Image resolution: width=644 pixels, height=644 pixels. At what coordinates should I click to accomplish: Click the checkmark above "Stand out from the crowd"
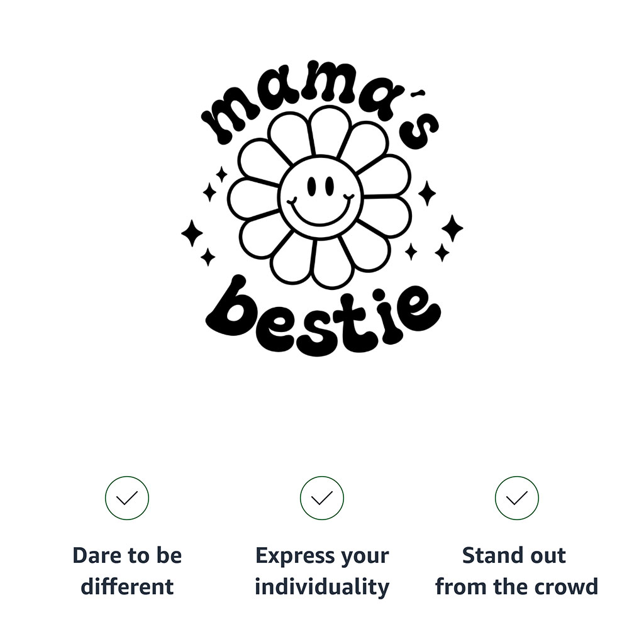coord(516,498)
